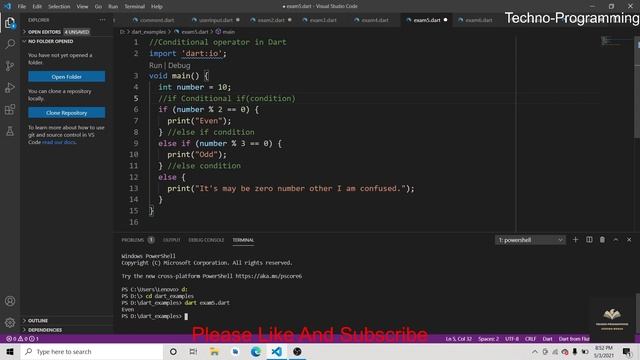Click the Debug code lens above main

pos(179,65)
